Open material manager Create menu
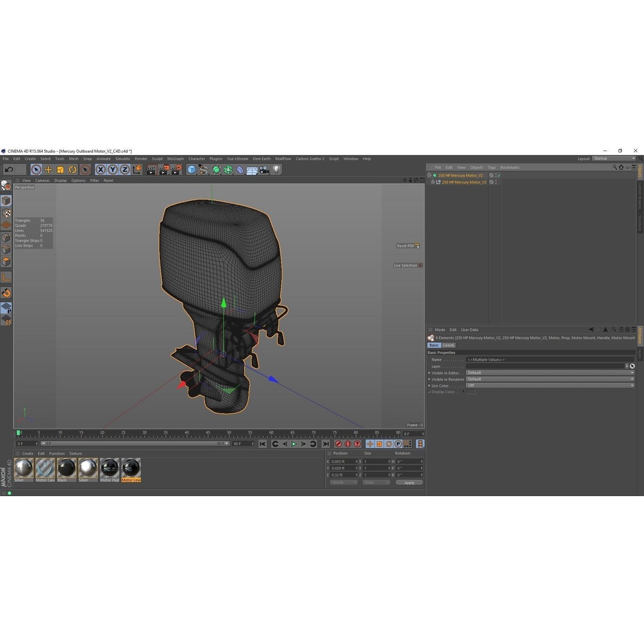 27,454
